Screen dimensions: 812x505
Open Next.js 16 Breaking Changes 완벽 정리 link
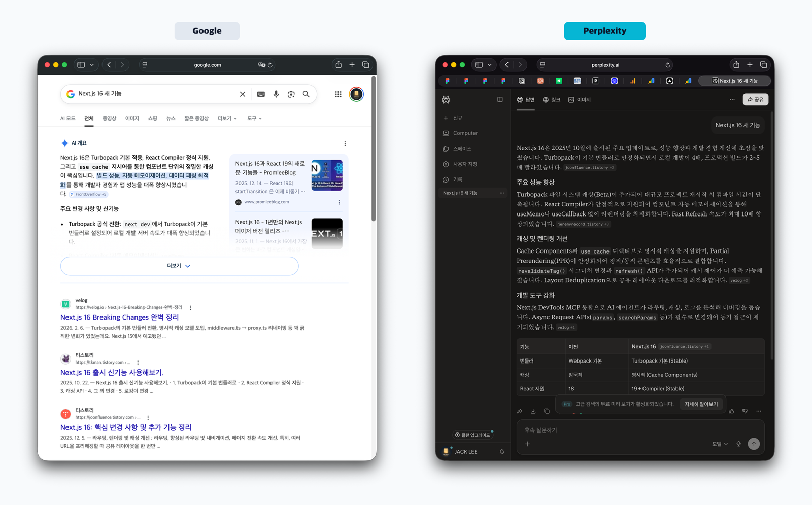(x=119, y=317)
